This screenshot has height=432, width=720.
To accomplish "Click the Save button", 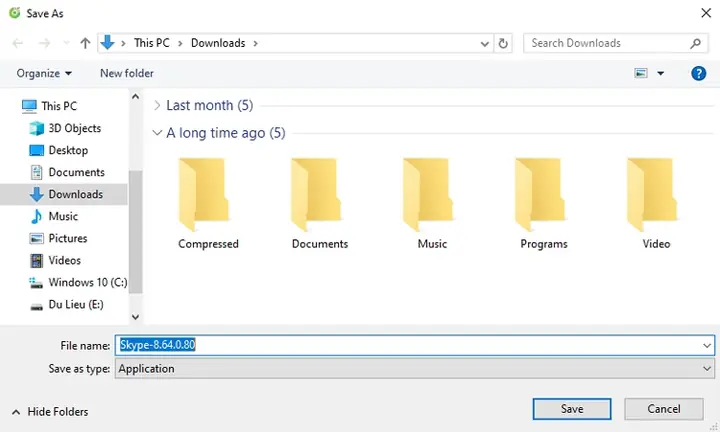I will click(x=572, y=409).
